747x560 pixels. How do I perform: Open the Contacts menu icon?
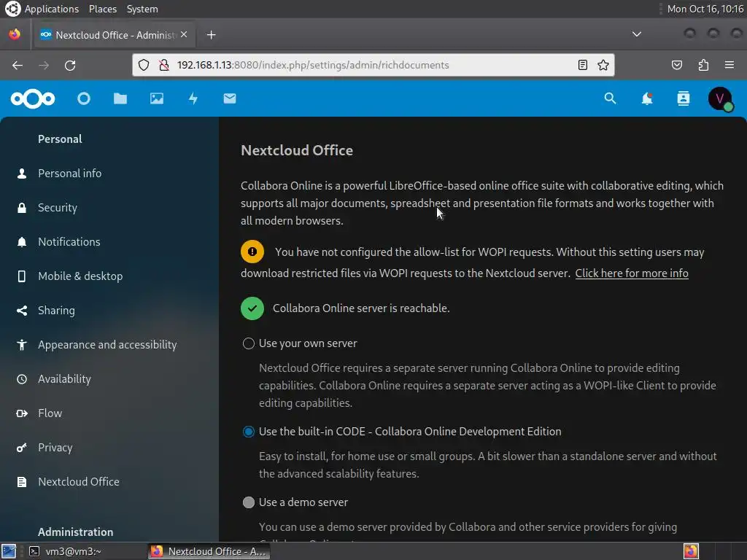(683, 98)
